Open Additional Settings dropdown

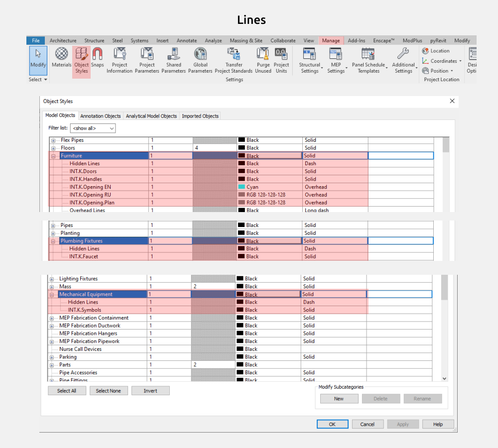coord(403,60)
